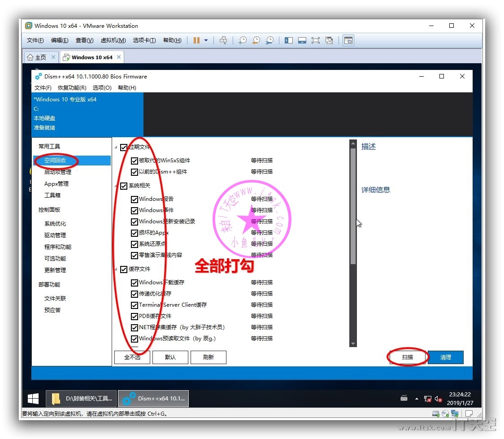The height and width of the screenshot is (439, 504).
Task: Open 文件关联 in the sidebar
Action: (55, 298)
